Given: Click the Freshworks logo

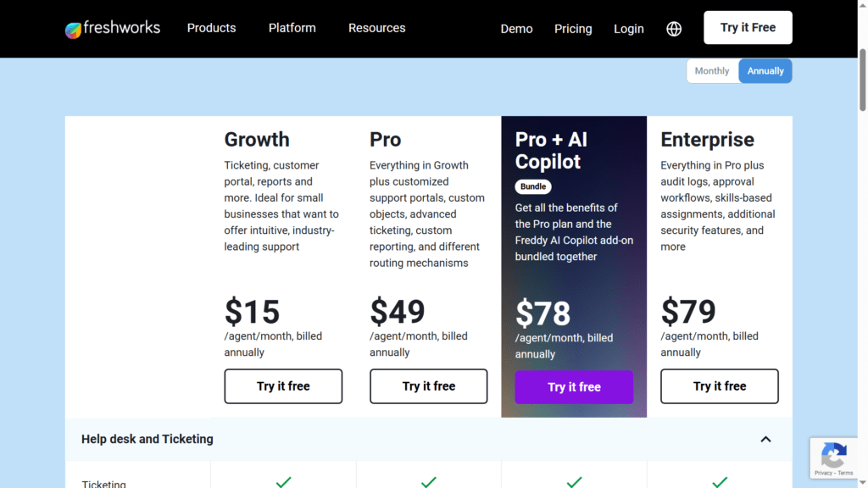Looking at the screenshot, I should pos(113,28).
